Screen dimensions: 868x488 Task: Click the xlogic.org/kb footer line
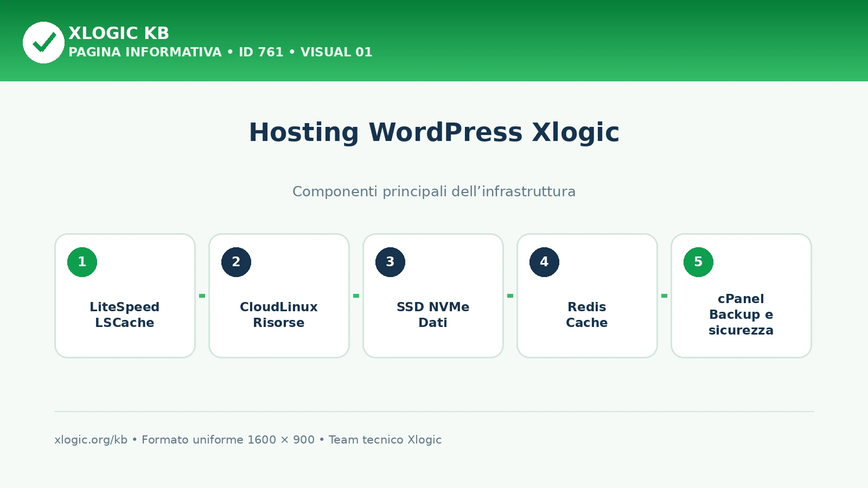[248, 440]
